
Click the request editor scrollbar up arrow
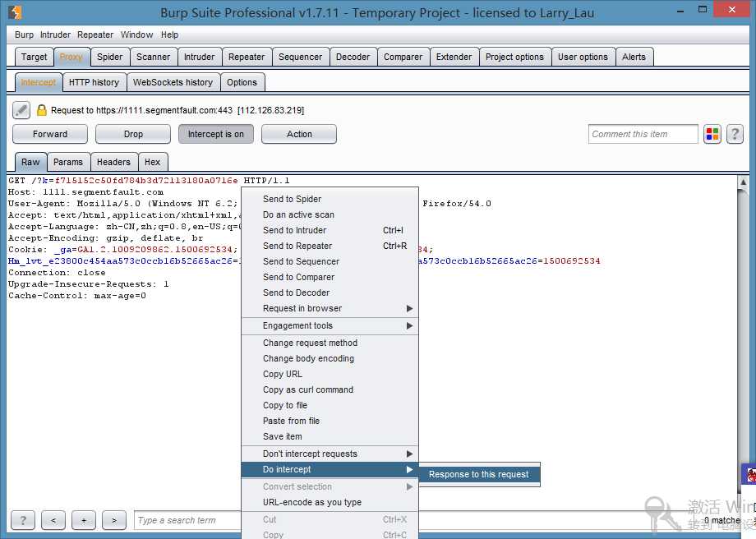(743, 182)
